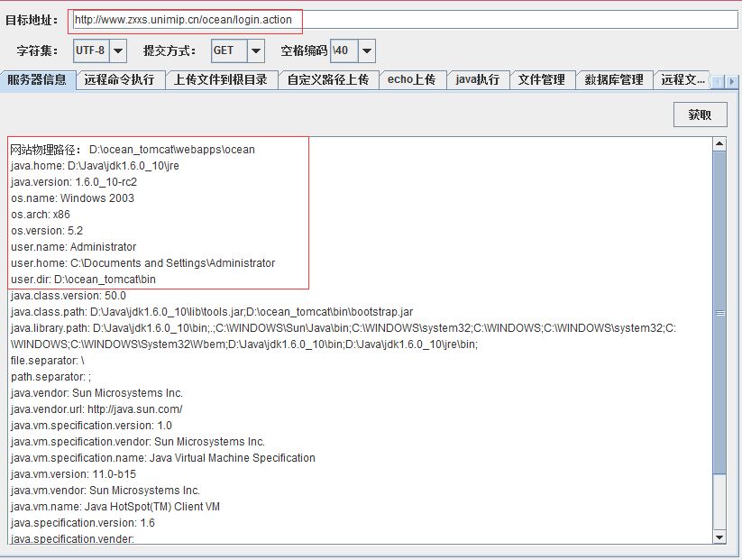The image size is (742, 560).
Task: Click the os.version: 5.2 line
Action: 47,231
